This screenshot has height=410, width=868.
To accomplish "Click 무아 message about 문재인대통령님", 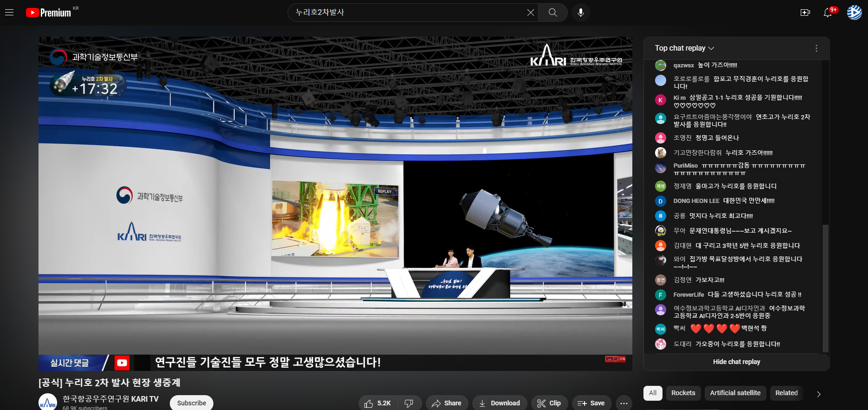I will tap(740, 231).
